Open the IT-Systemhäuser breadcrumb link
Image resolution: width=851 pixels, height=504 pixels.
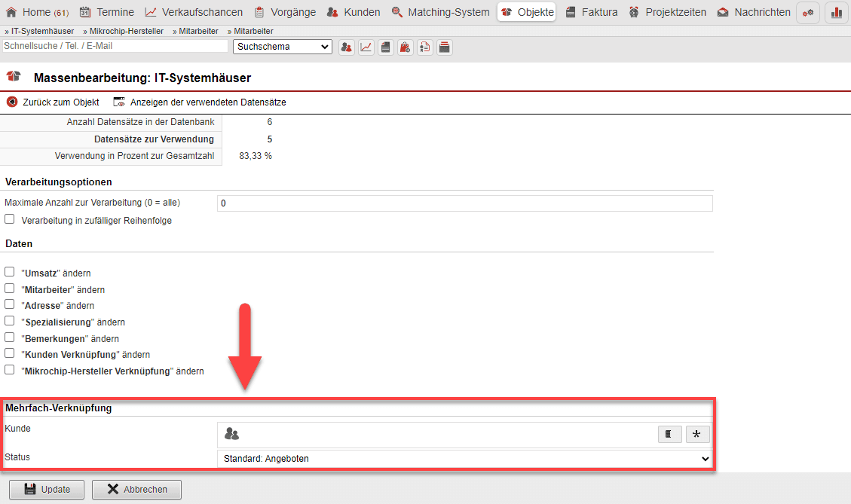point(42,31)
